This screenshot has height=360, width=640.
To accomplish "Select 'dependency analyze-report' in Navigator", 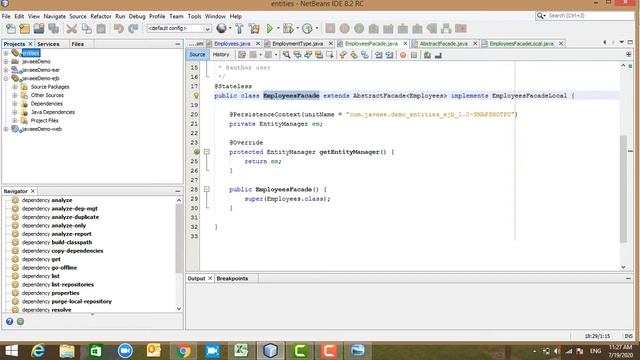I will (x=57, y=234).
